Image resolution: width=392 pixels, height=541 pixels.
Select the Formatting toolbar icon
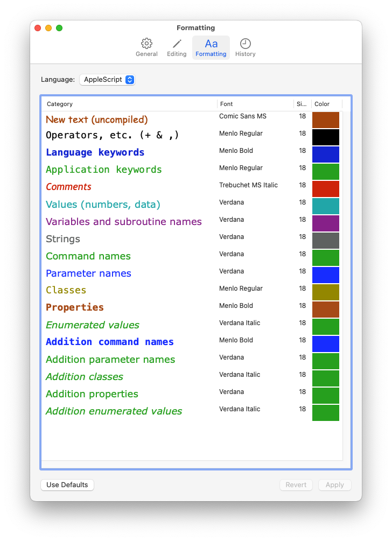coord(211,47)
